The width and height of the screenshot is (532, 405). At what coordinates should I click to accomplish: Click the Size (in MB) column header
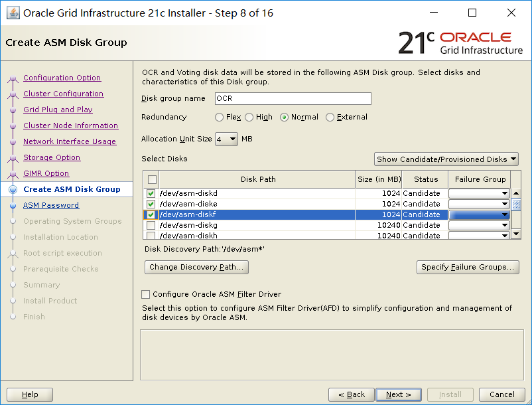click(x=379, y=179)
